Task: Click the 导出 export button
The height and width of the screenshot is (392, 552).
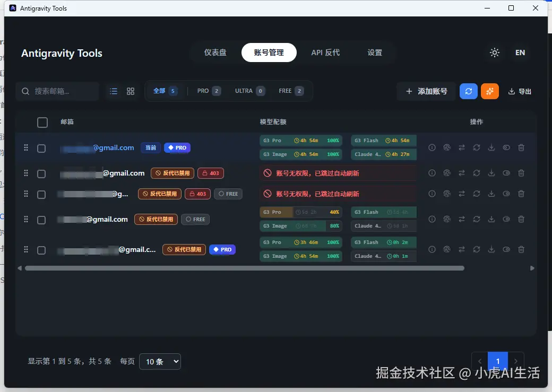Action: tap(520, 91)
